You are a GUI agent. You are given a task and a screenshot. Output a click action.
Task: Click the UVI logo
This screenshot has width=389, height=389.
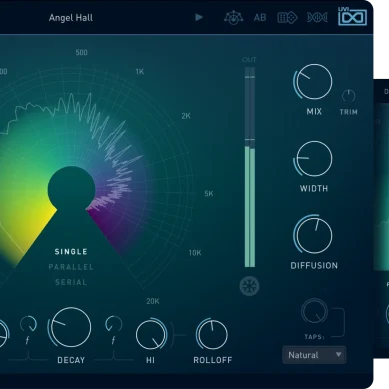tap(352, 16)
